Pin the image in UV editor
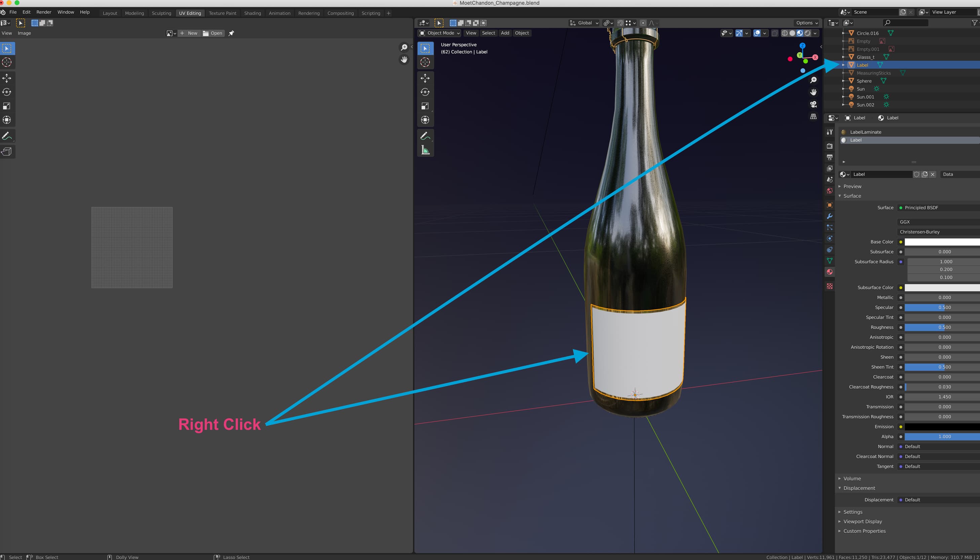 click(x=231, y=33)
